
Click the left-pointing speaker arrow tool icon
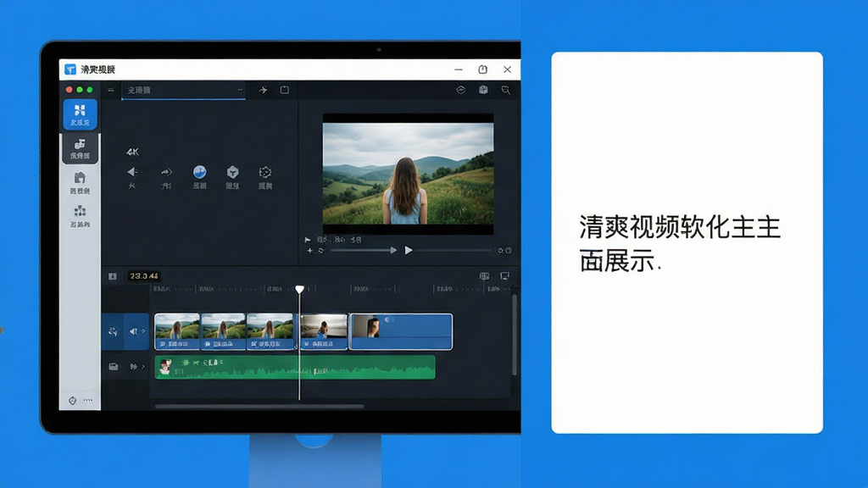pos(132,172)
